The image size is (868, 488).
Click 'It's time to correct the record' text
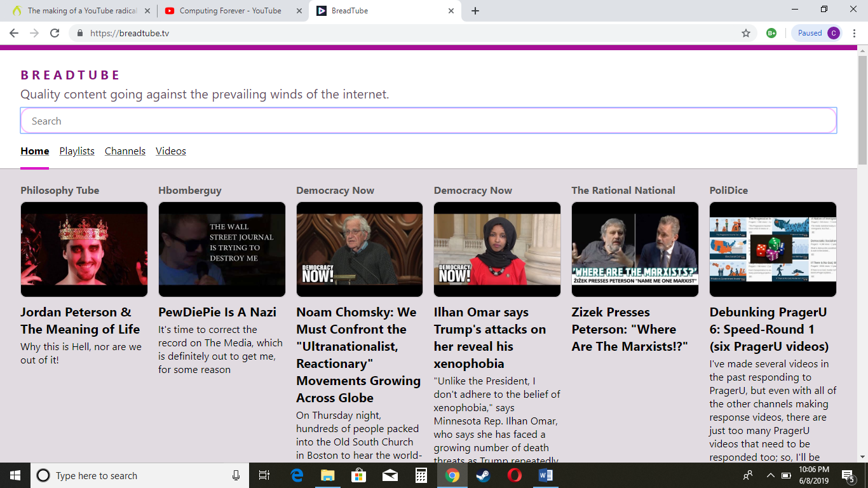coord(220,349)
